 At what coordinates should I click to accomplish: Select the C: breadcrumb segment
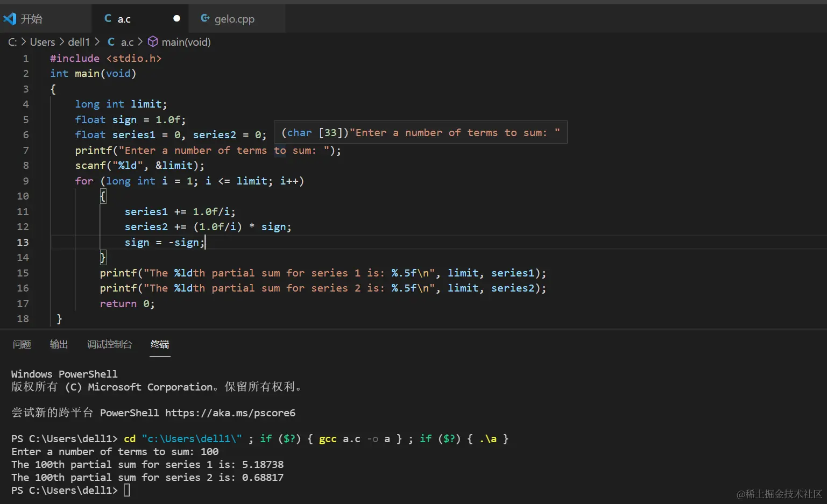tap(12, 42)
